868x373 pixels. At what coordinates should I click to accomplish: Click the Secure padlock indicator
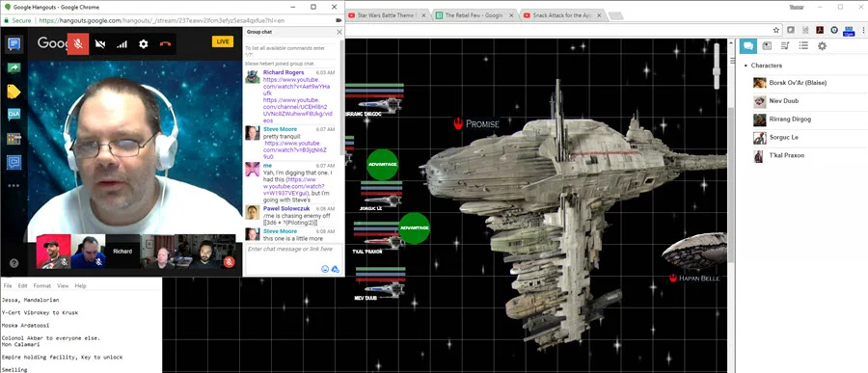pyautogui.click(x=18, y=20)
